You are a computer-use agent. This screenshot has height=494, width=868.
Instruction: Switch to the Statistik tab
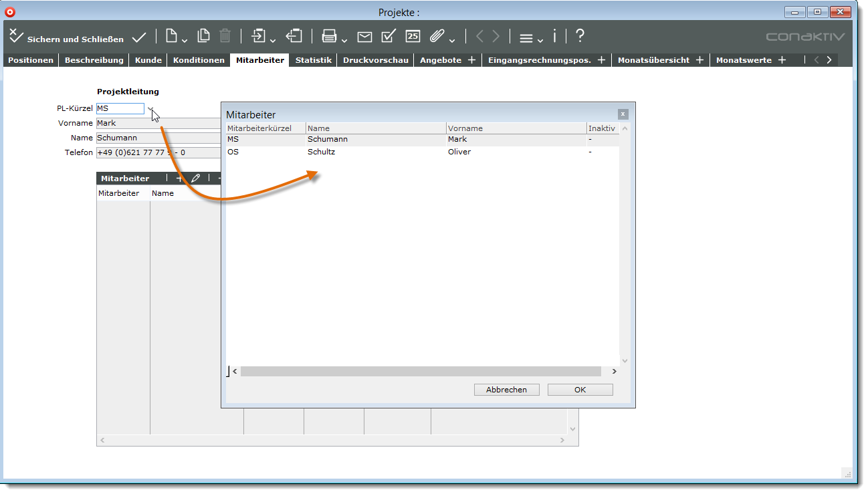tap(313, 60)
